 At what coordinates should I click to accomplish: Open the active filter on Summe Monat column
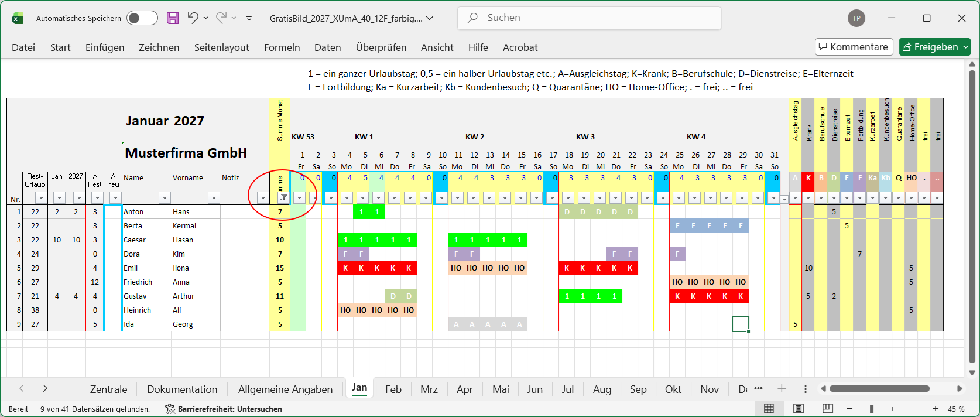click(x=283, y=198)
